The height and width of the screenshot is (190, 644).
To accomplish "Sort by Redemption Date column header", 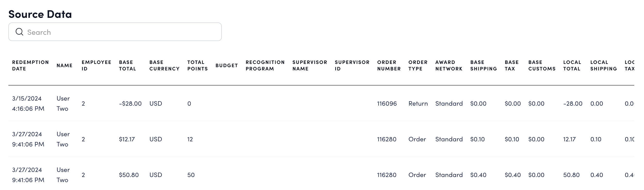I will pyautogui.click(x=30, y=65).
